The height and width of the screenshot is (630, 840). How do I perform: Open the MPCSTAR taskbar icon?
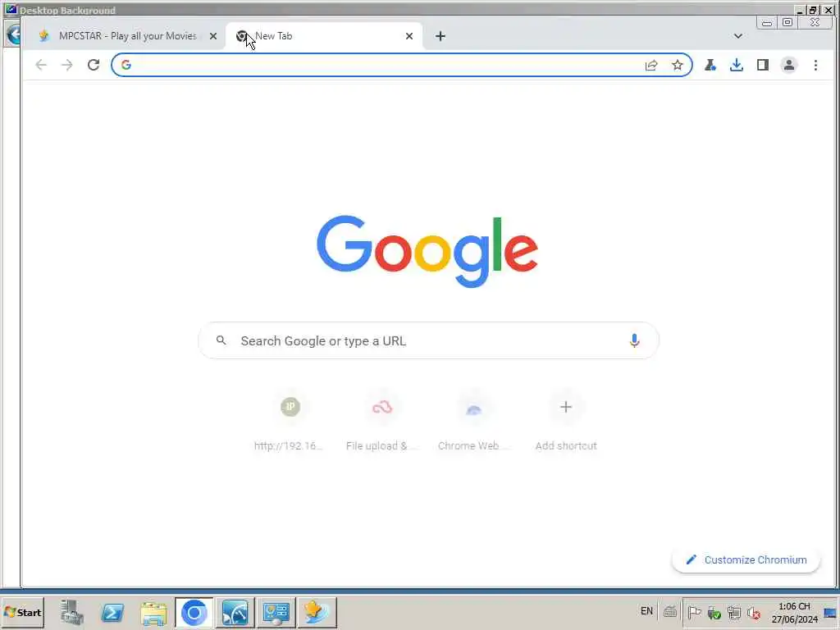coord(317,612)
